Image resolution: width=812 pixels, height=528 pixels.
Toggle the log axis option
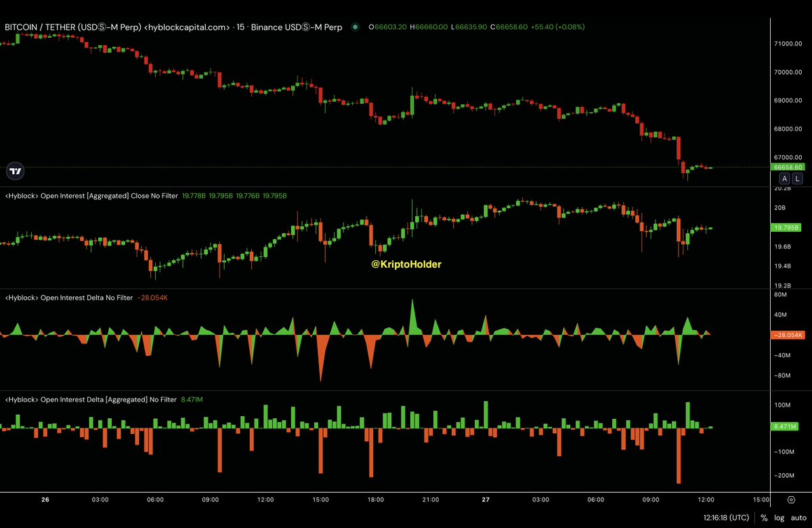(779, 518)
